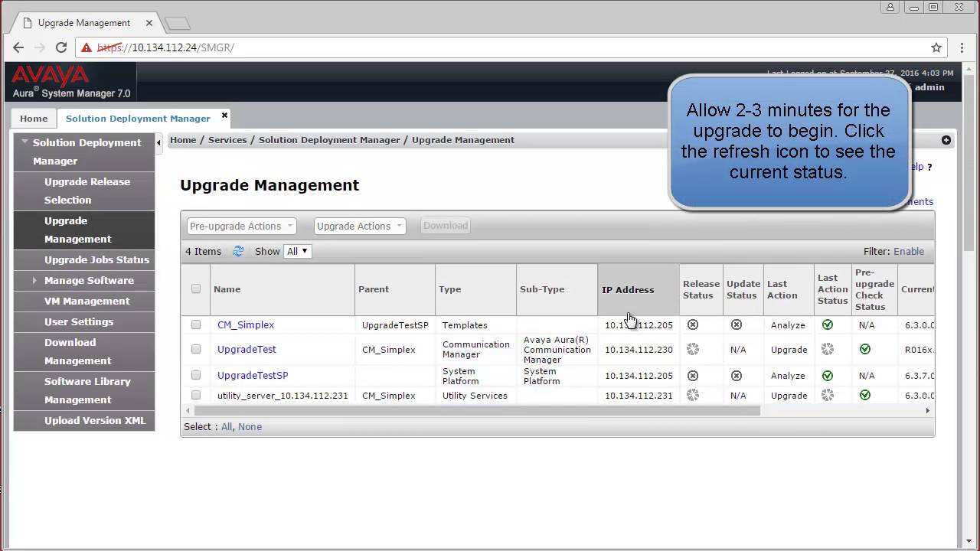Click the Chrome user profile icon
This screenshot has width=980, height=551.
click(890, 7)
